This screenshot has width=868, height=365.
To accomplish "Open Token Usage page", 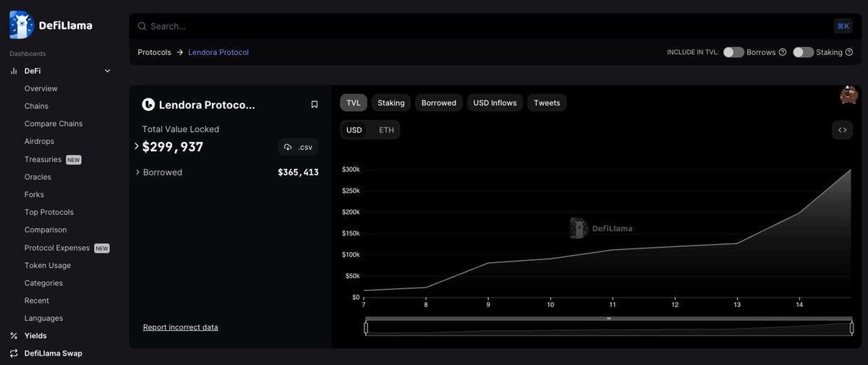I will click(48, 266).
